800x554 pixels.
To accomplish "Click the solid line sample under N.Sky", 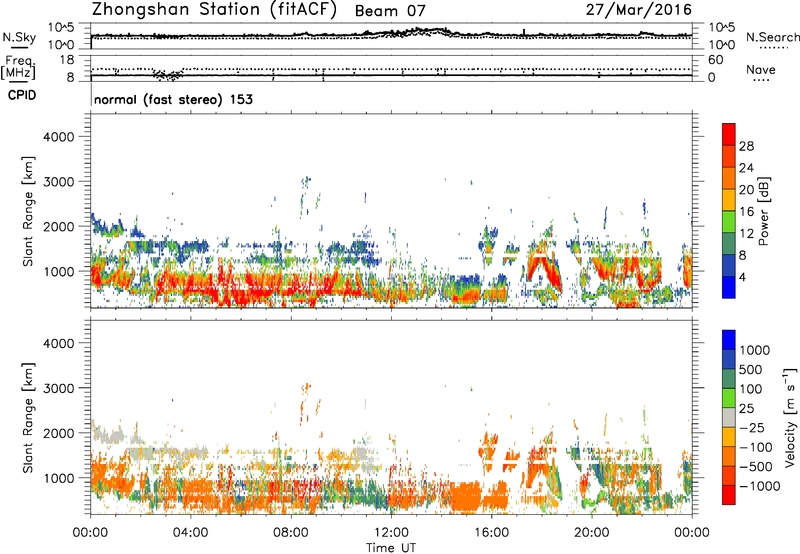I will pyautogui.click(x=19, y=47).
